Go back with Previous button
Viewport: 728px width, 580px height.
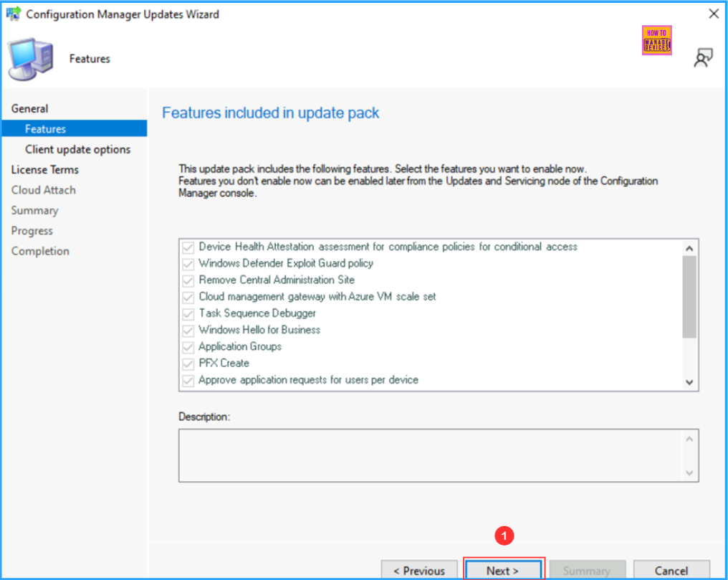click(419, 570)
